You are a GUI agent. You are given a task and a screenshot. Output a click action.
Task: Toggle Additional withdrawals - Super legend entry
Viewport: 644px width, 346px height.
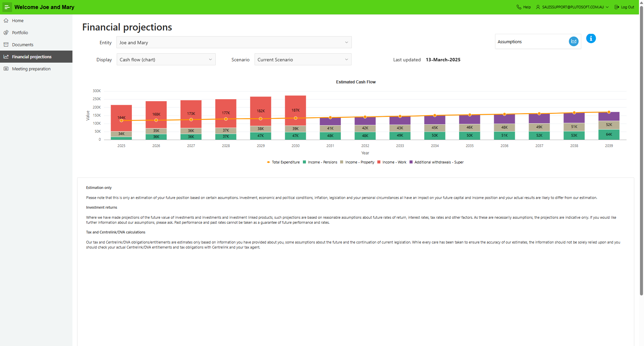436,162
